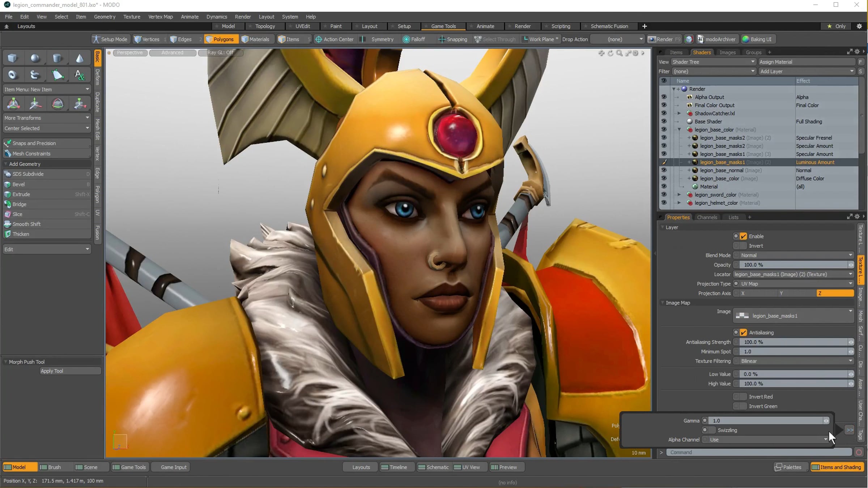This screenshot has width=868, height=488.
Task: Click the Assign Material button
Action: tap(807, 62)
